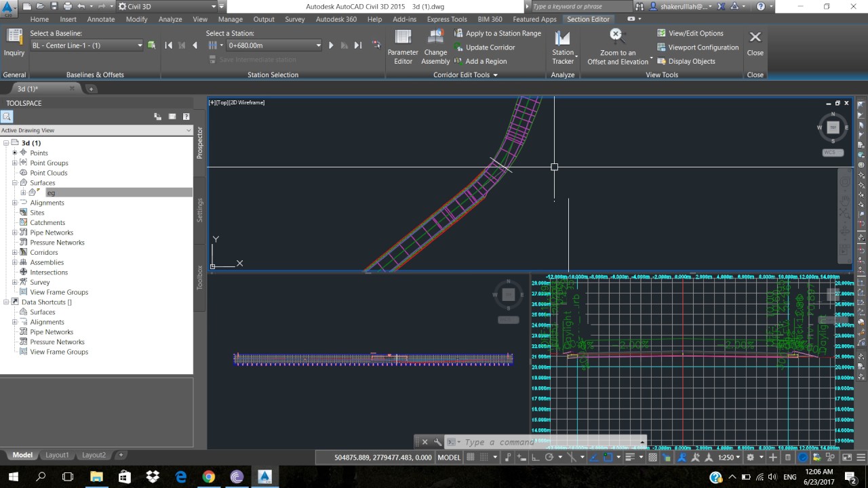The image size is (868, 488).
Task: Go to next station
Action: click(x=331, y=45)
